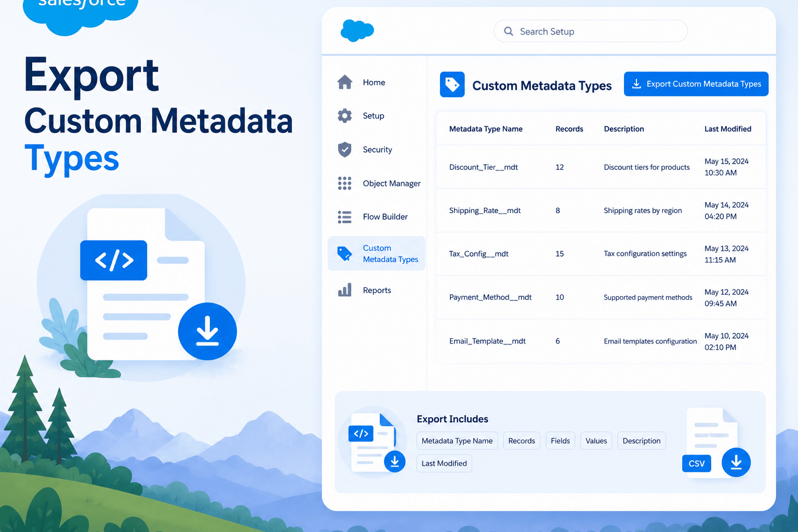
Task: Click the May 12, 2024 09:45 AM date
Action: 726,298
